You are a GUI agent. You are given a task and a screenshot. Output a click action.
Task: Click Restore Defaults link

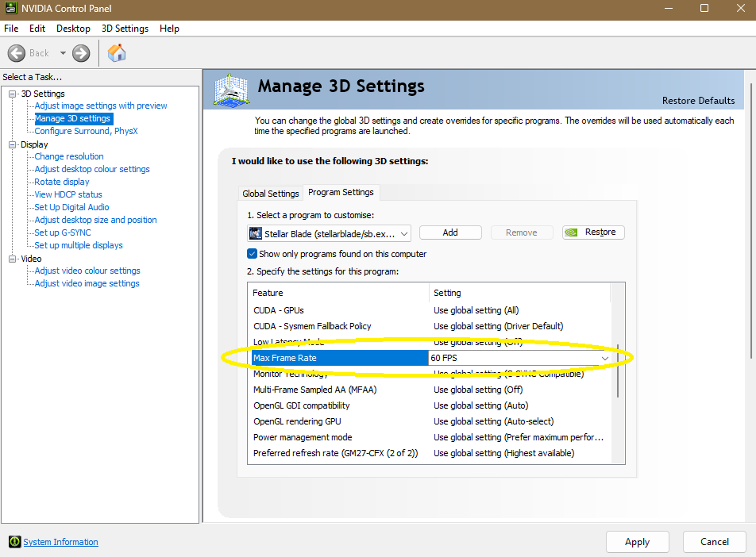tap(698, 100)
